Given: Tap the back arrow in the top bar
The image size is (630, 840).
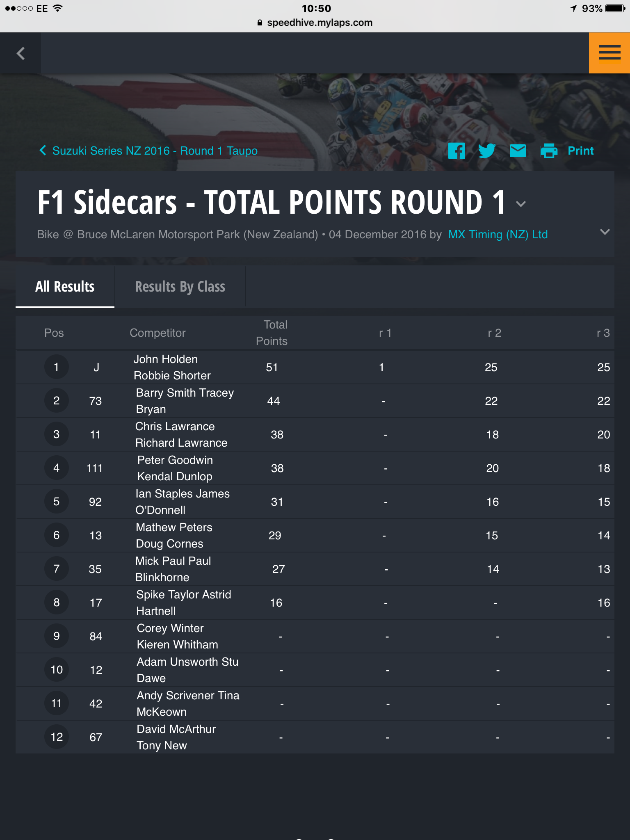Looking at the screenshot, I should coord(21,53).
